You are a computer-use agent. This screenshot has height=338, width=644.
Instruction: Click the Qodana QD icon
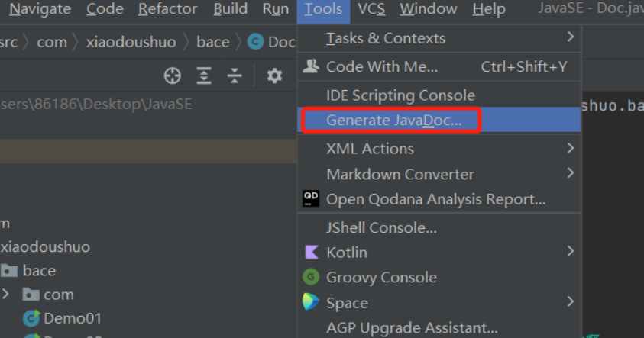pos(311,199)
